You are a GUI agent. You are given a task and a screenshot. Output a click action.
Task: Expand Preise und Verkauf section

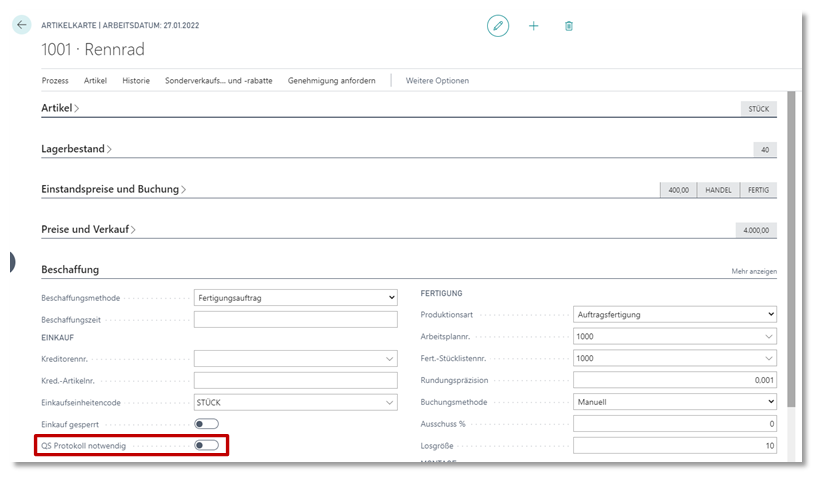(x=88, y=229)
